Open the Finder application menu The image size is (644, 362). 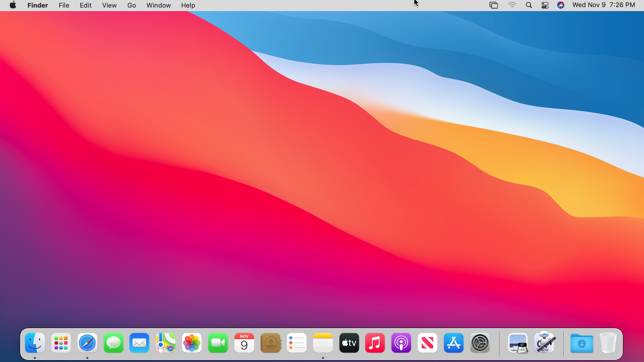click(x=38, y=5)
